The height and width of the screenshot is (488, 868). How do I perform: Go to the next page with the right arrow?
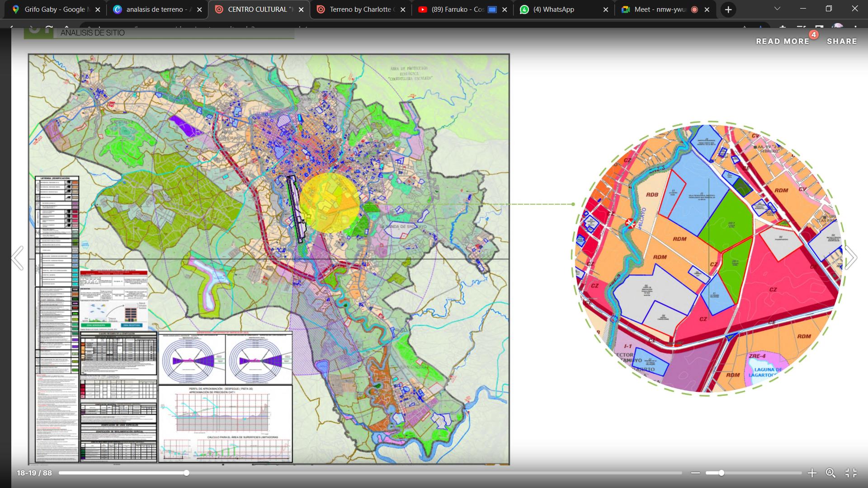coord(851,258)
